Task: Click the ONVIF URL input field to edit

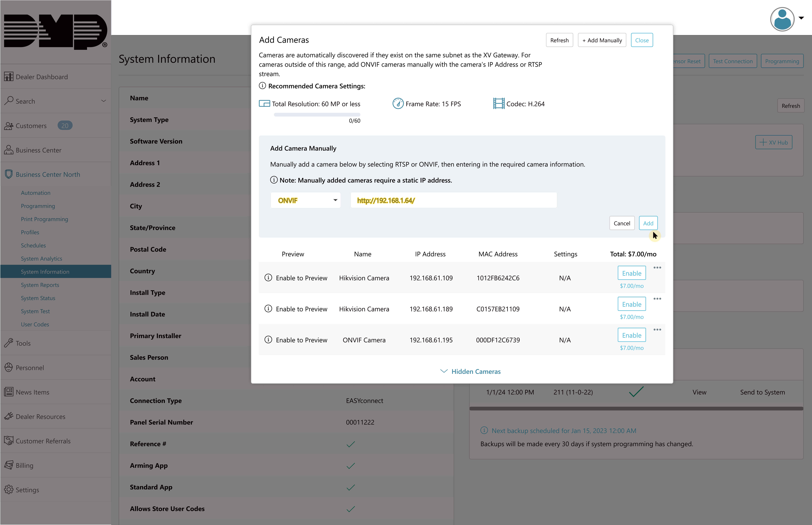Action: pyautogui.click(x=453, y=200)
